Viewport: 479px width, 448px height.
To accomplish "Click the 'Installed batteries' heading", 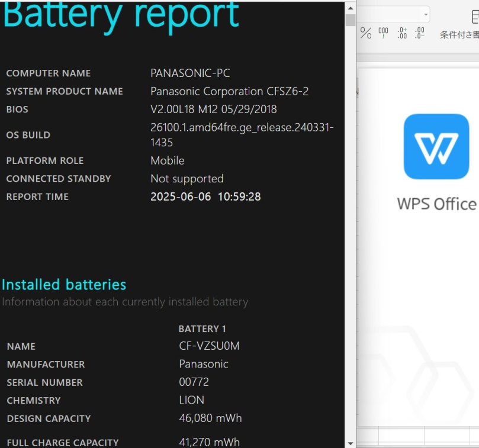I will 64,285.
